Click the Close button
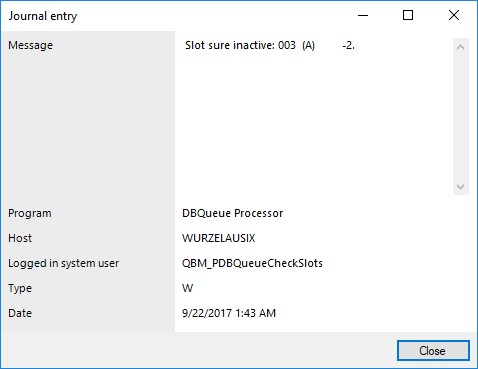Image resolution: width=478 pixels, height=369 pixels. [433, 351]
